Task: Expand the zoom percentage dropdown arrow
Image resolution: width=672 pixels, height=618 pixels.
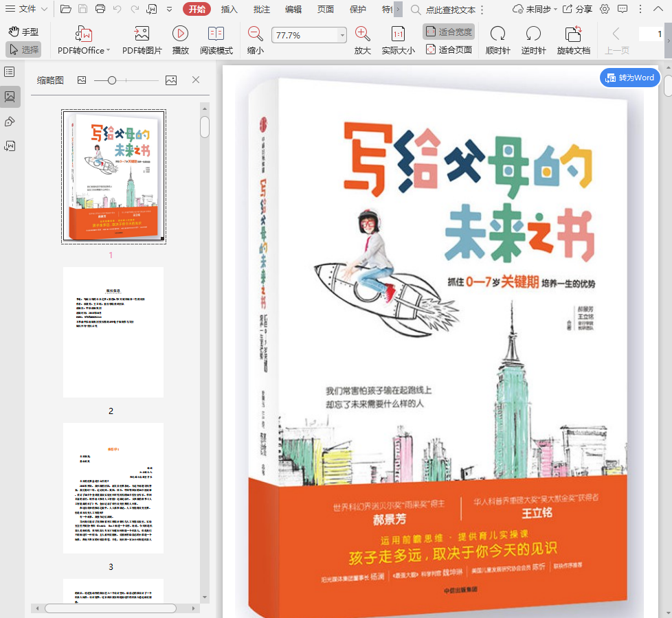Action: (342, 35)
